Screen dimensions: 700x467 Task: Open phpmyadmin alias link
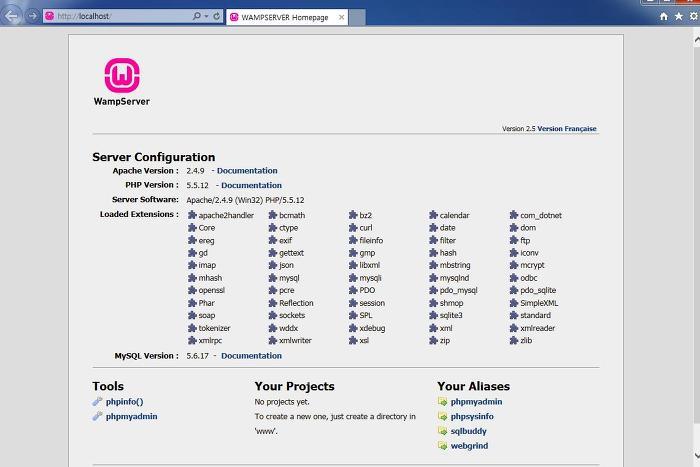[476, 401]
